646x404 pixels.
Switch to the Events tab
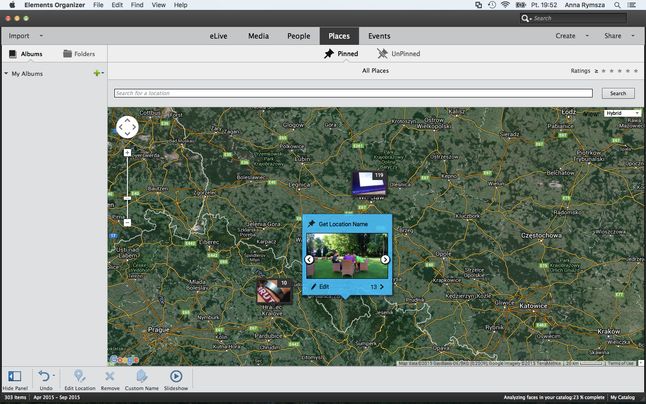click(x=379, y=36)
